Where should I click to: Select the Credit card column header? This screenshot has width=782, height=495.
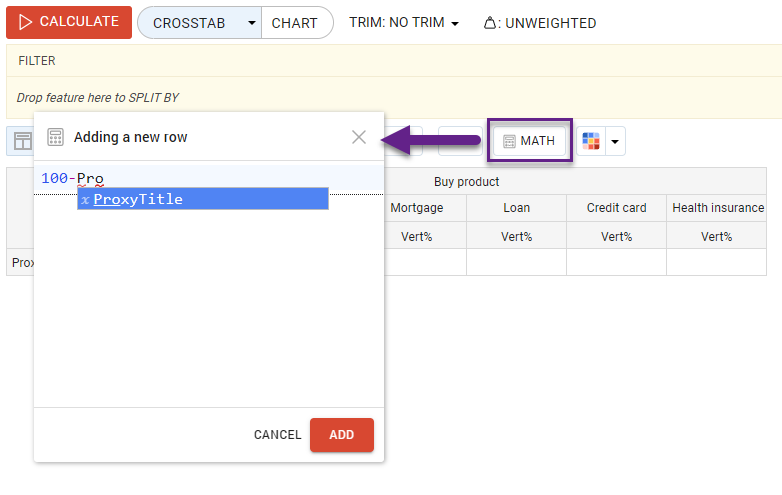point(616,208)
